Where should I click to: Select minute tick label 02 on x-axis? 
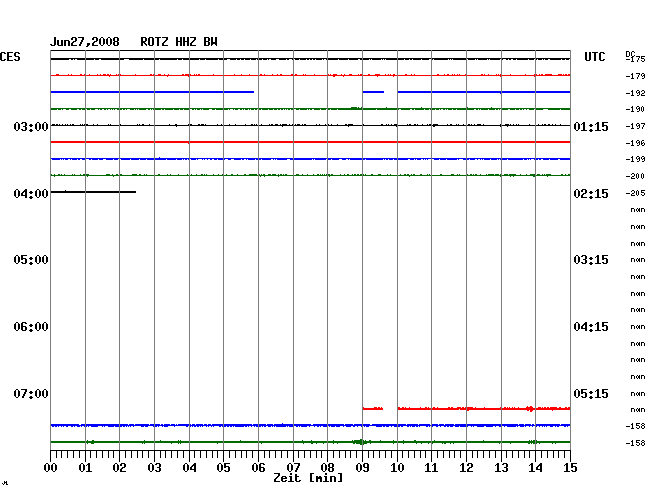click(x=119, y=468)
